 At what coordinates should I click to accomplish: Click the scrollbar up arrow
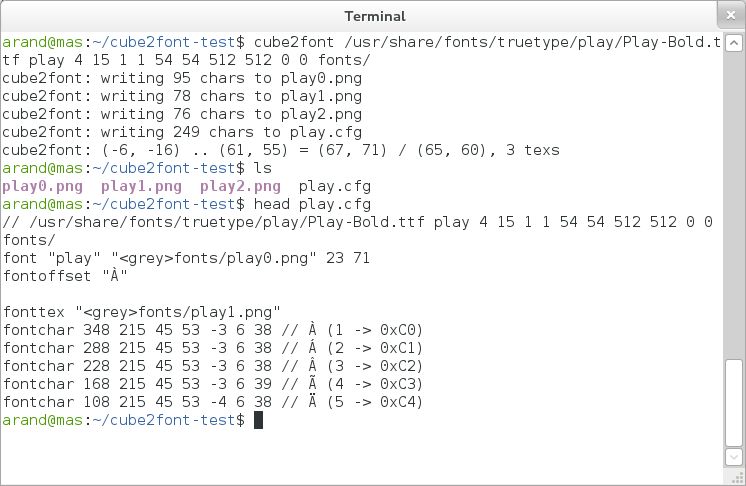[x=734, y=43]
